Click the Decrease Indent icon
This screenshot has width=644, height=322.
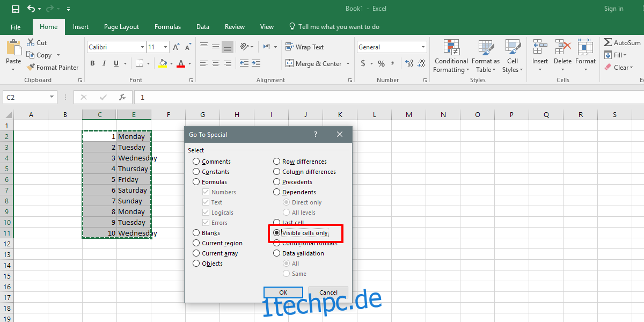pyautogui.click(x=244, y=63)
